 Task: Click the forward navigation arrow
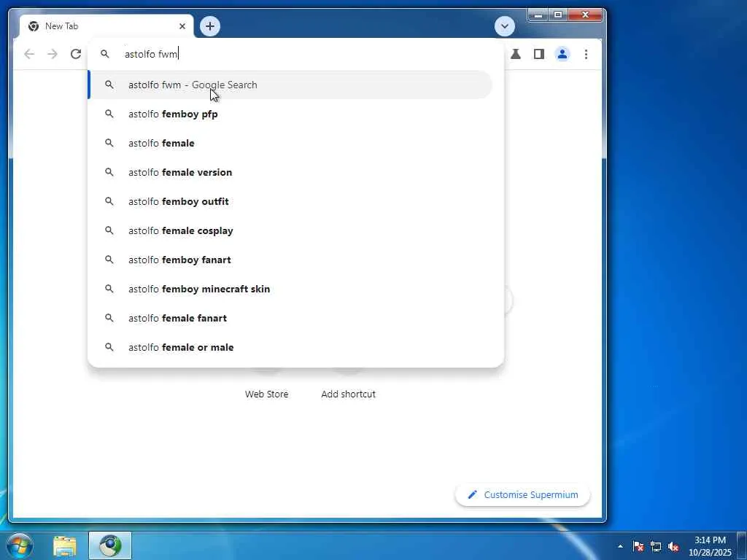[53, 54]
